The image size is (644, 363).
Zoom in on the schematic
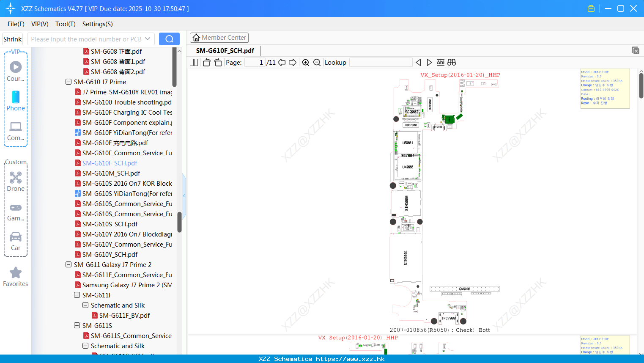pos(306,63)
